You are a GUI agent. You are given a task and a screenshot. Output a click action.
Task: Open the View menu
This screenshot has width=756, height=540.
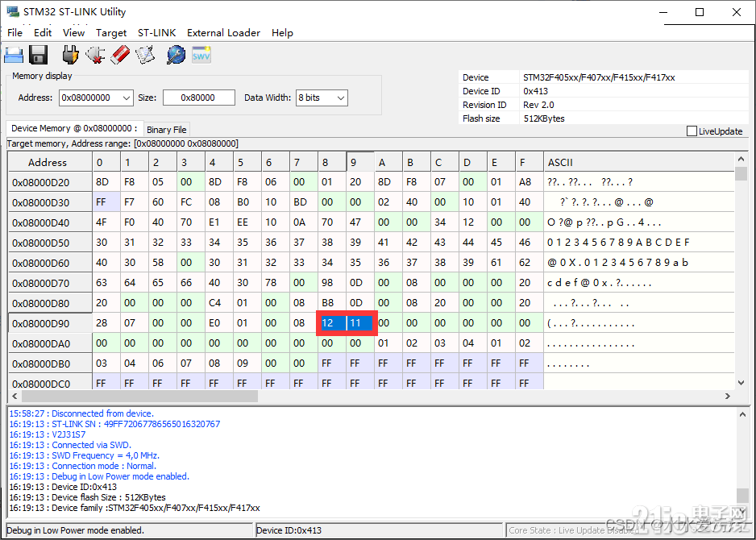point(73,33)
